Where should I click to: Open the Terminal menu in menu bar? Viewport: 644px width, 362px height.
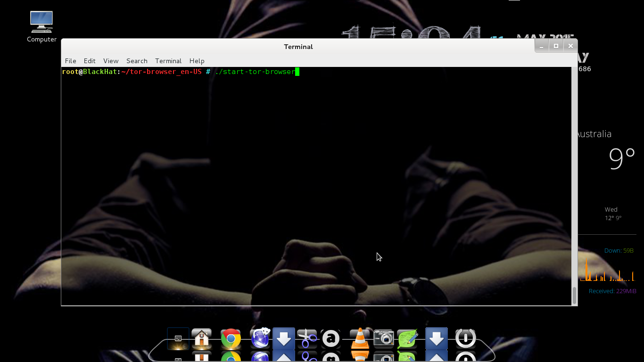pos(168,61)
